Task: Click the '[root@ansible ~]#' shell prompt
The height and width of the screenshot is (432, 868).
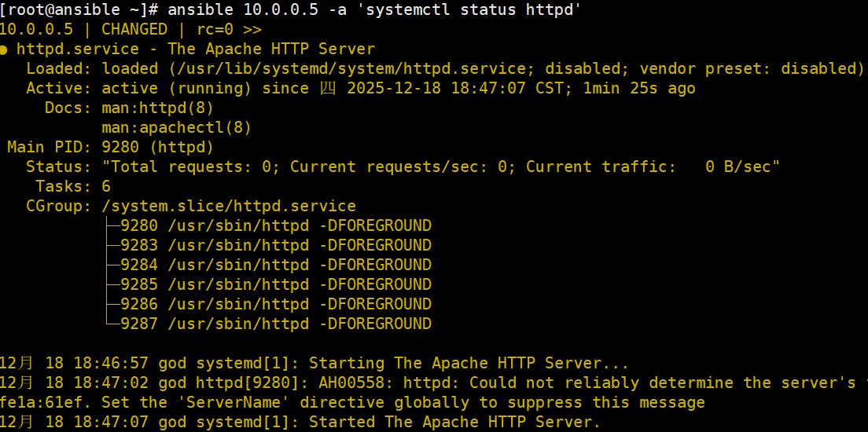Action: [x=79, y=9]
